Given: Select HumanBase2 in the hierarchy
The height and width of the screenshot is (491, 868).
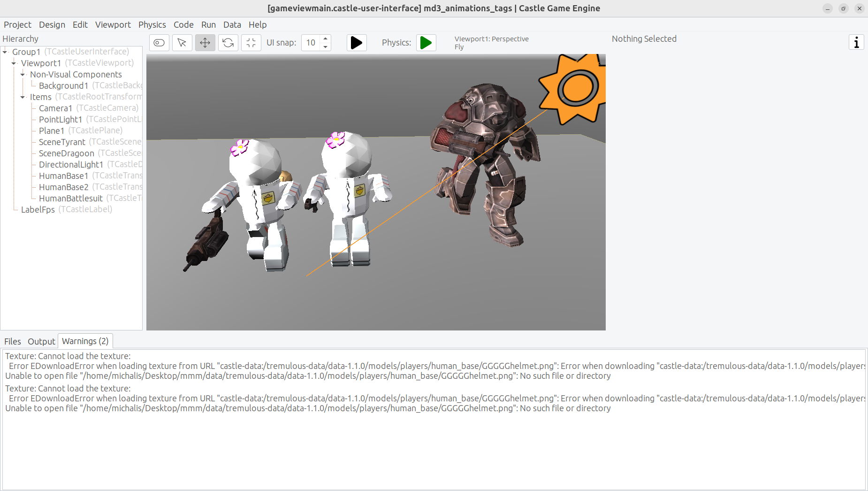Looking at the screenshot, I should click(63, 187).
